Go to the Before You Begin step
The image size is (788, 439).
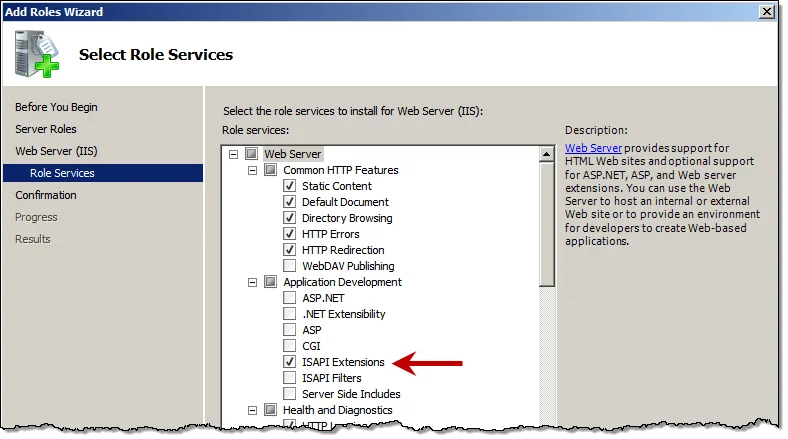pyautogui.click(x=56, y=107)
